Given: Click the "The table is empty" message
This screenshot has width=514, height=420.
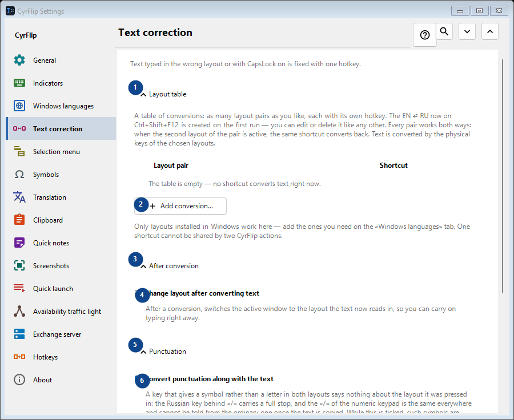Looking at the screenshot, I should [x=234, y=184].
